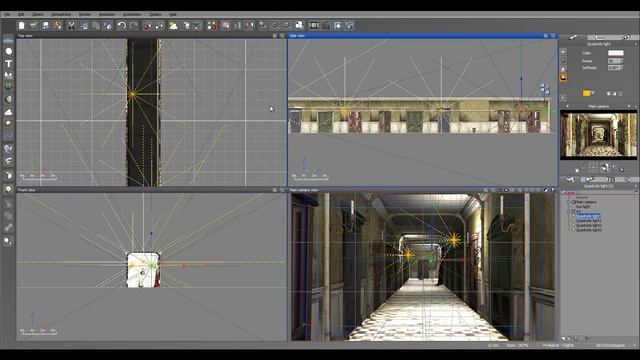This screenshot has height=360, width=640.
Task: Select the cloud tool in left toolbar
Action: 8,111
